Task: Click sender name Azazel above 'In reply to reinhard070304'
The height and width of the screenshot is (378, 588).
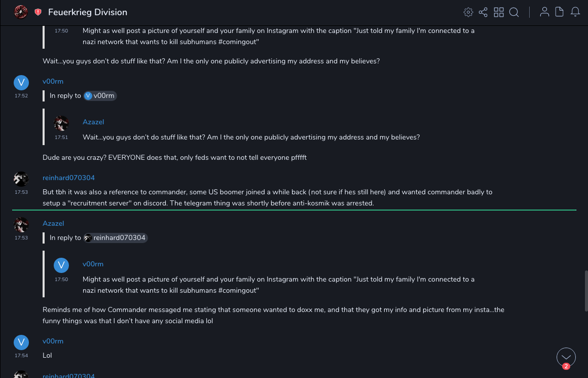Action: pos(53,224)
